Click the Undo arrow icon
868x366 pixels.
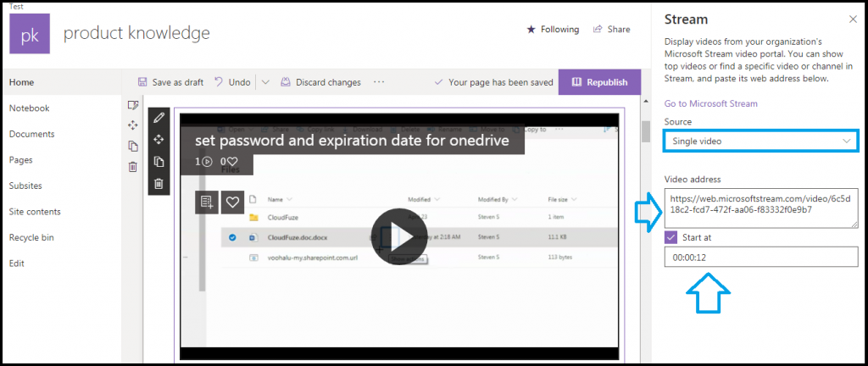pyautogui.click(x=220, y=82)
